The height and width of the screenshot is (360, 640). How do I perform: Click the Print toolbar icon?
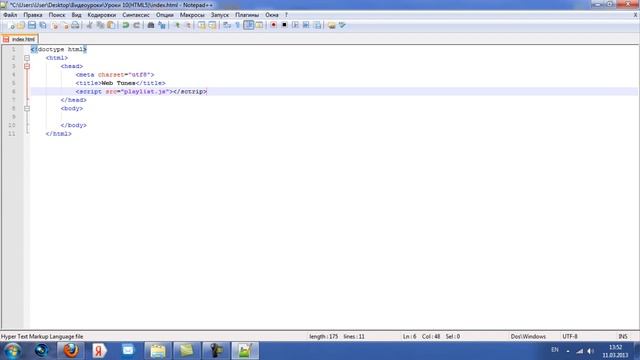[75, 25]
